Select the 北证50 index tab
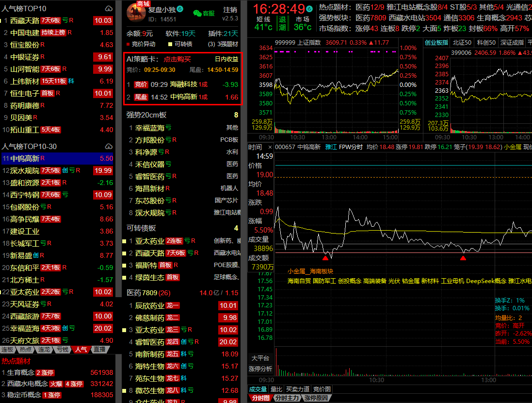532x403 pixels. [462, 43]
